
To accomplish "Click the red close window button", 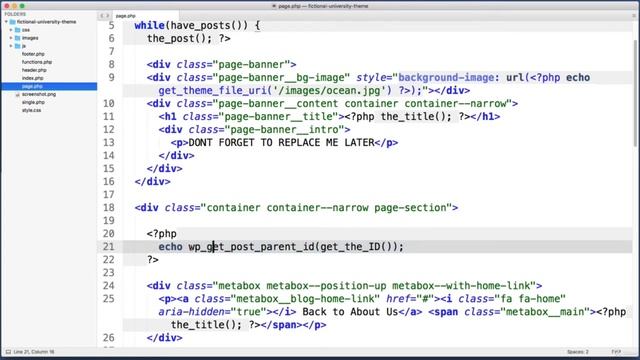I will (x=7, y=6).
